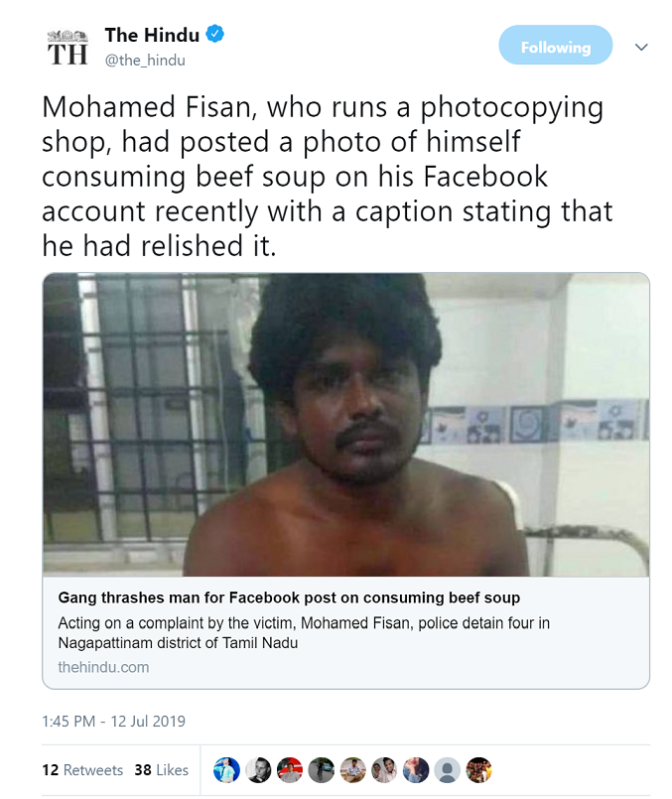Click the liker avatar with red background
The height and width of the screenshot is (799, 672).
290,770
